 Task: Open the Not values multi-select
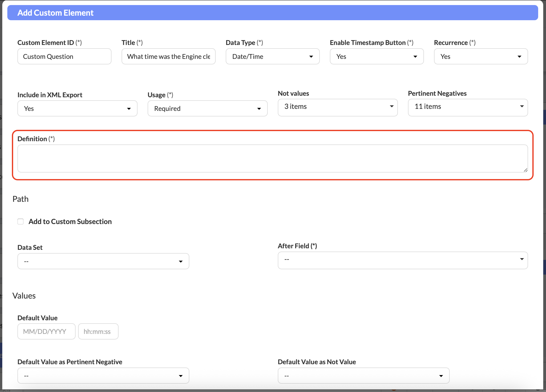pos(337,107)
